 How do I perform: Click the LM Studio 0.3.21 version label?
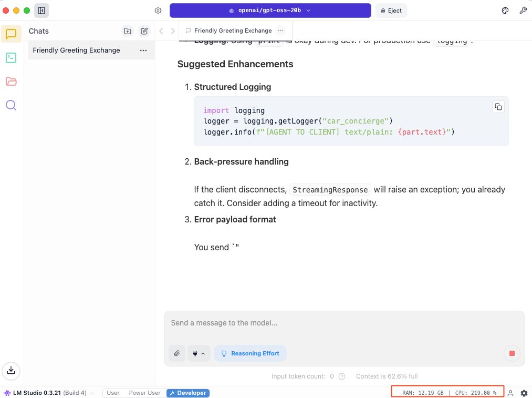[37, 393]
